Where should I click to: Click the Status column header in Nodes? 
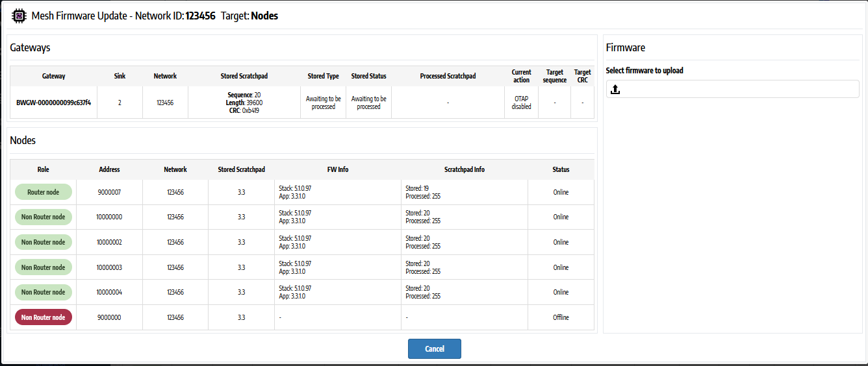(x=561, y=169)
